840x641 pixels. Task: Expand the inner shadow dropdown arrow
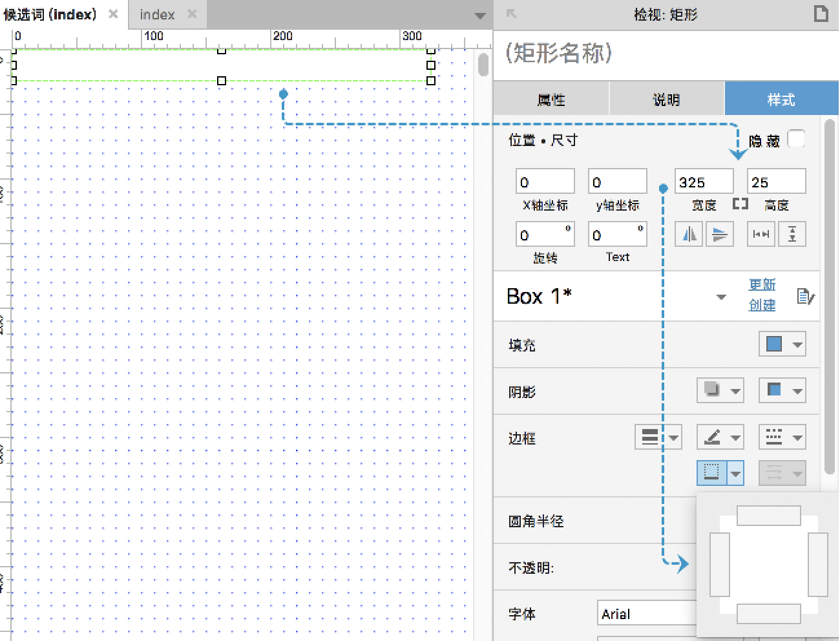pos(798,390)
